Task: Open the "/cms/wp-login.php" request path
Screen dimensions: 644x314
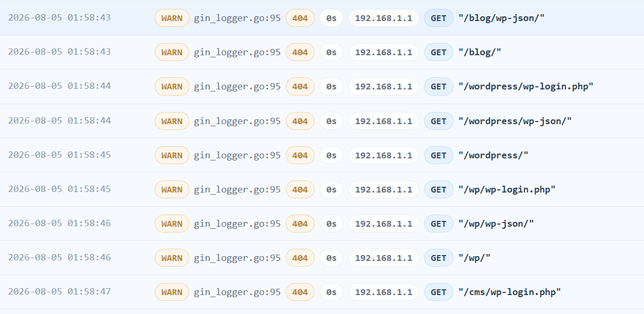Action: point(510,292)
